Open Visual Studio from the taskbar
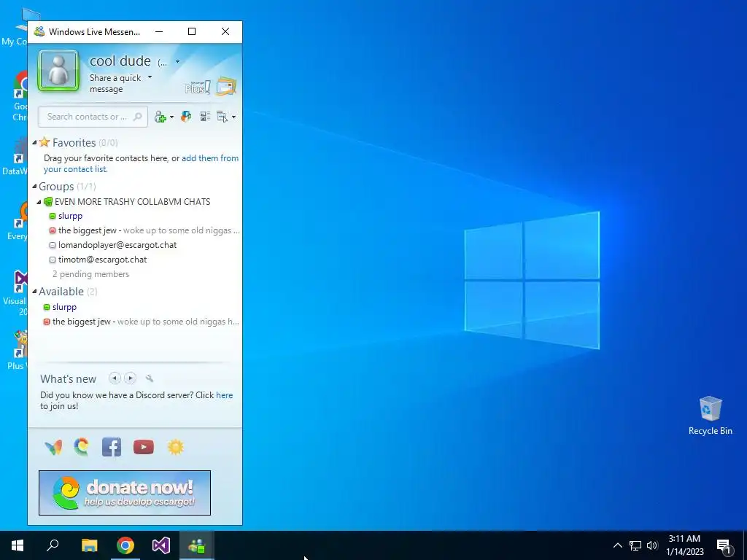 [161, 545]
